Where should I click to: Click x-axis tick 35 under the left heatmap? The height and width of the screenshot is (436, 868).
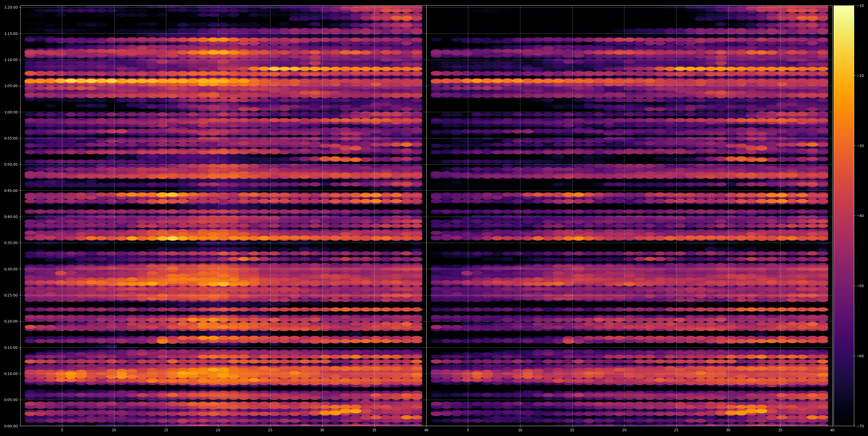[x=374, y=430]
